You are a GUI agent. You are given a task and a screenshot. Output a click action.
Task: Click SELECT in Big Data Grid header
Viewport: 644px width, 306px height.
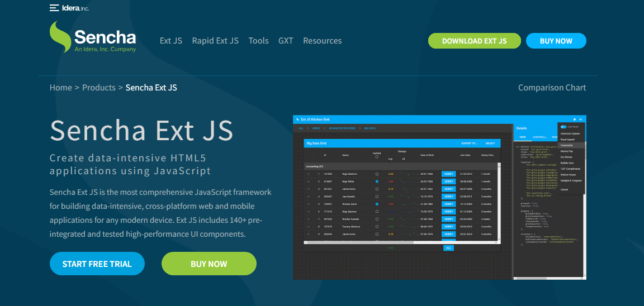(490, 144)
